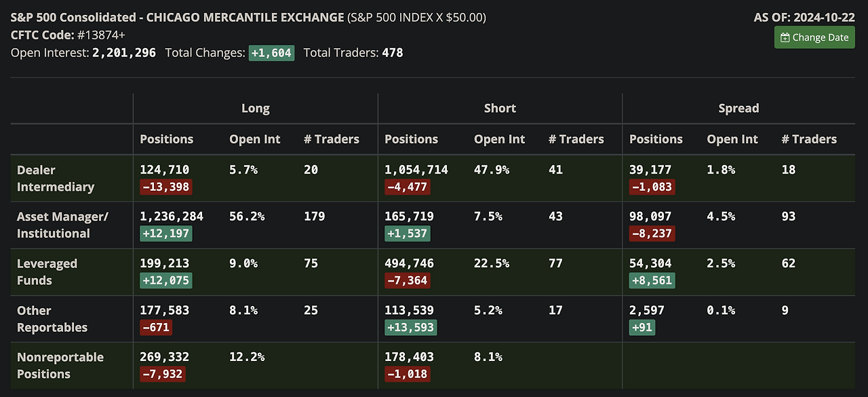
Task: Click the Short column group header
Action: pyautogui.click(x=500, y=108)
